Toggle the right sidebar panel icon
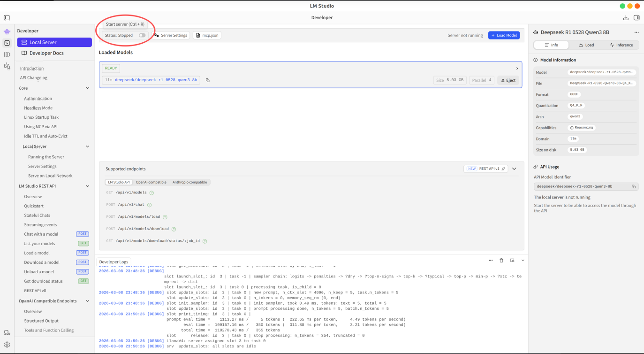Viewport: 644px width, 354px height. coord(636,17)
